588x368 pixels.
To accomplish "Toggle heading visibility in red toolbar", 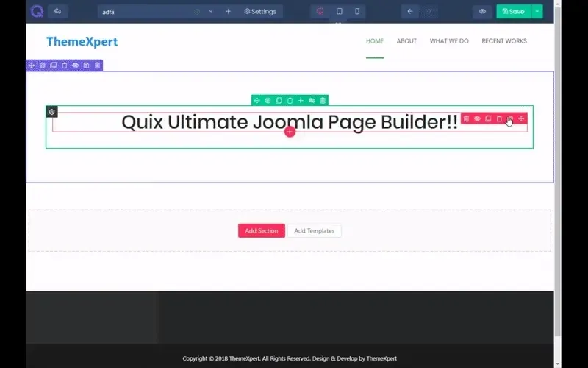I will 477,118.
